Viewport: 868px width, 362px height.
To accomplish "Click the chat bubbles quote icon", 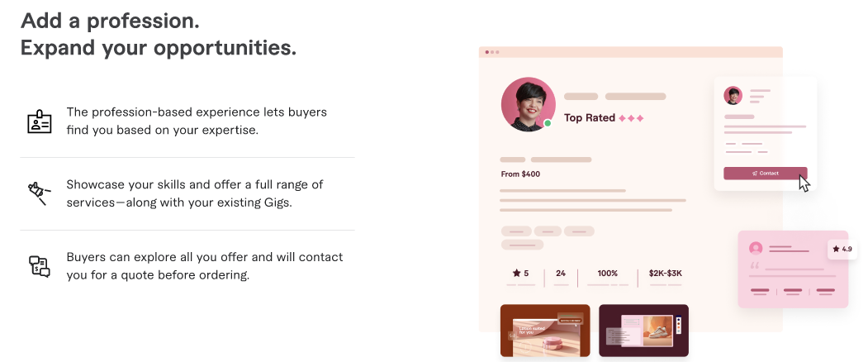I will [39, 266].
